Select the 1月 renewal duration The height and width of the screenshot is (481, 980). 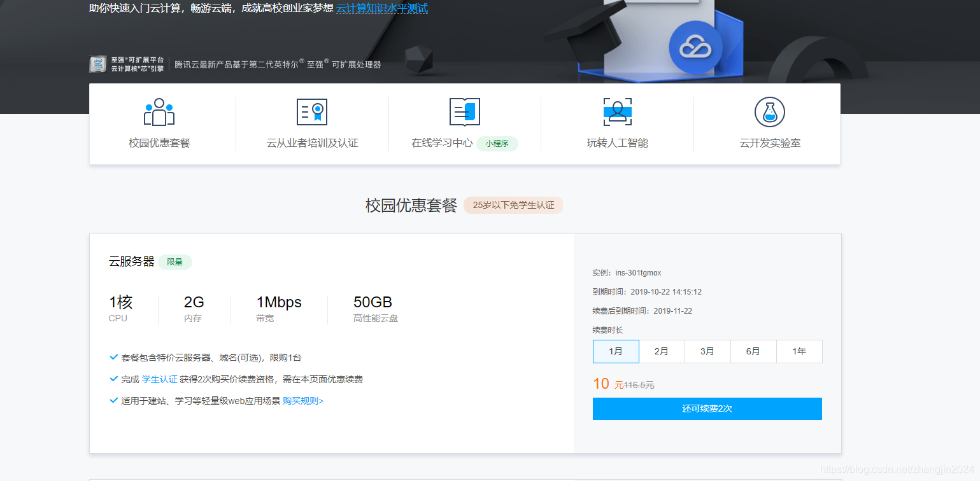pyautogui.click(x=616, y=351)
